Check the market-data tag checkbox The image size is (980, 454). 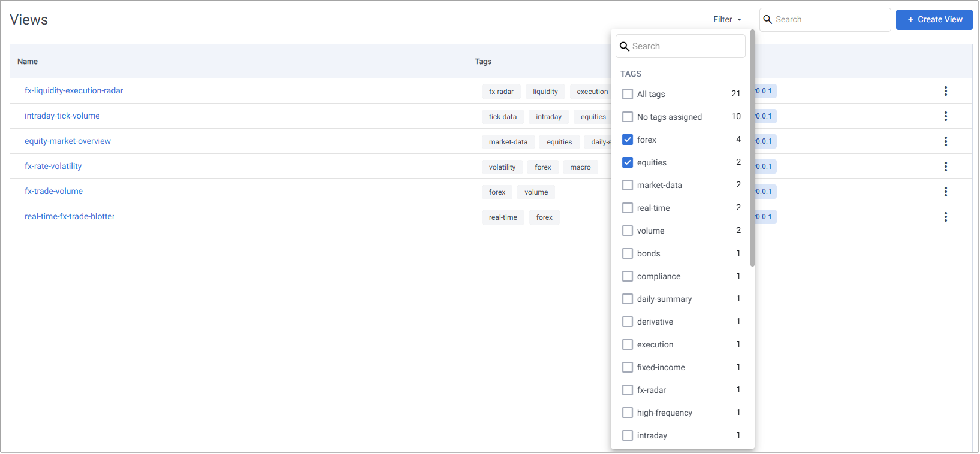[x=628, y=185]
